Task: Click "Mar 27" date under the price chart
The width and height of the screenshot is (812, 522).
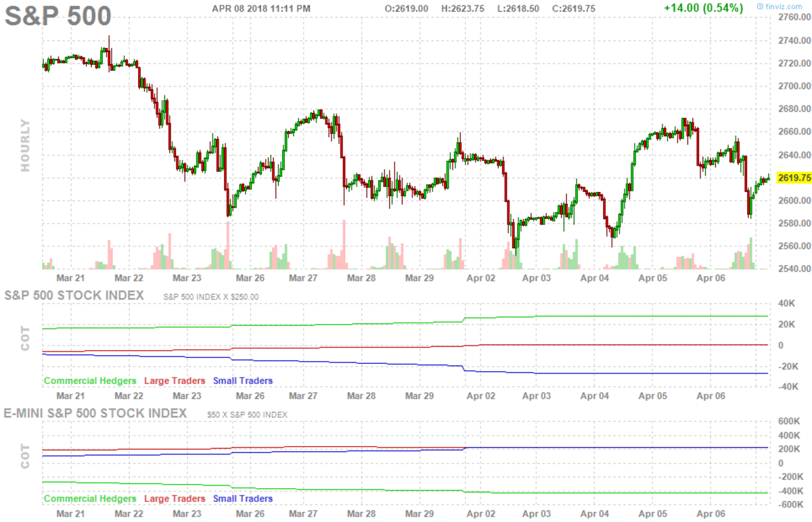Action: (x=303, y=278)
